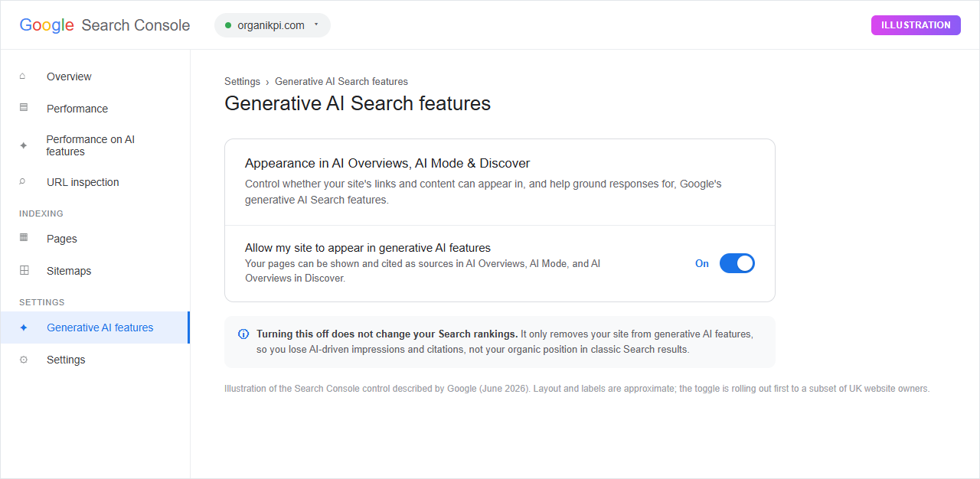Click the illustration footnote mentioning June 2026

[x=577, y=389]
